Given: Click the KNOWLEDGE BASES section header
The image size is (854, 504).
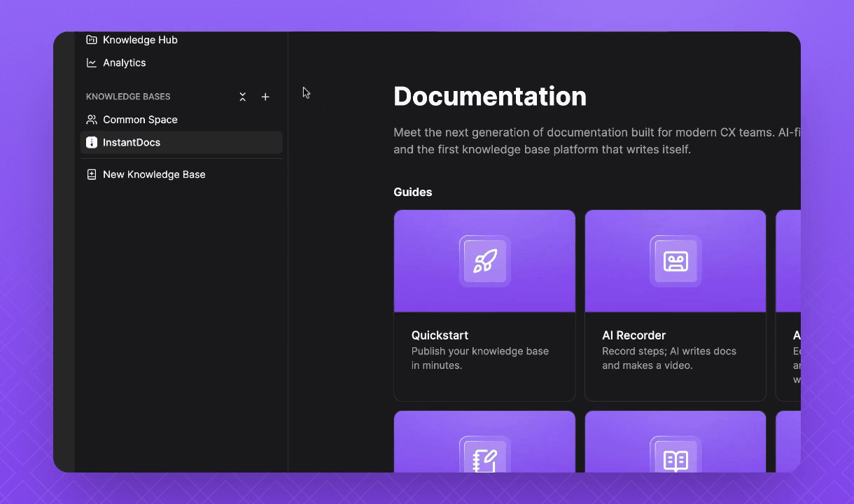Looking at the screenshot, I should coord(128,97).
